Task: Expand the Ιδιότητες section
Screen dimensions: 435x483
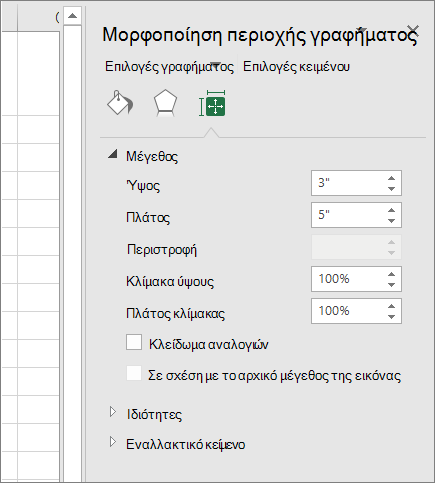Action: tap(113, 412)
